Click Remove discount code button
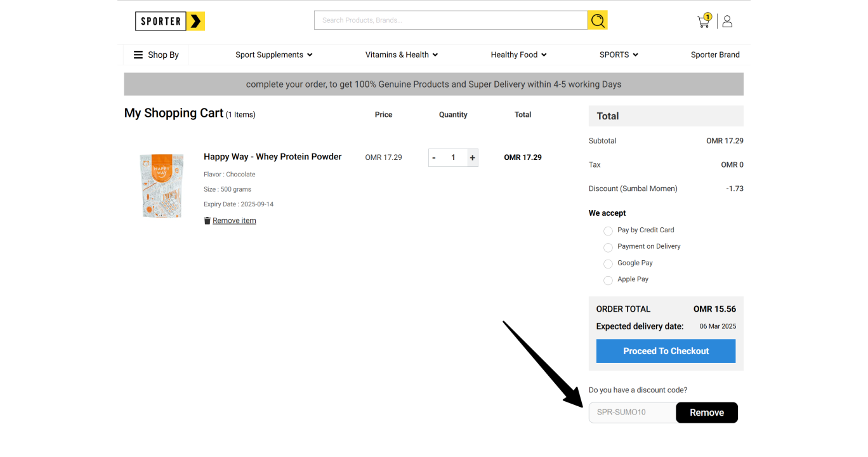The height and width of the screenshot is (457, 868). click(x=707, y=413)
